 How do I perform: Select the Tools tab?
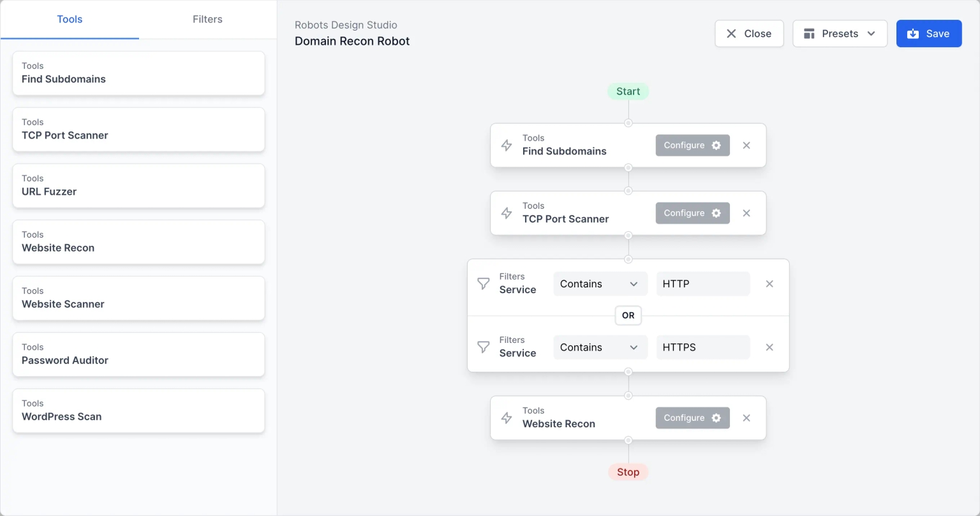coord(70,19)
